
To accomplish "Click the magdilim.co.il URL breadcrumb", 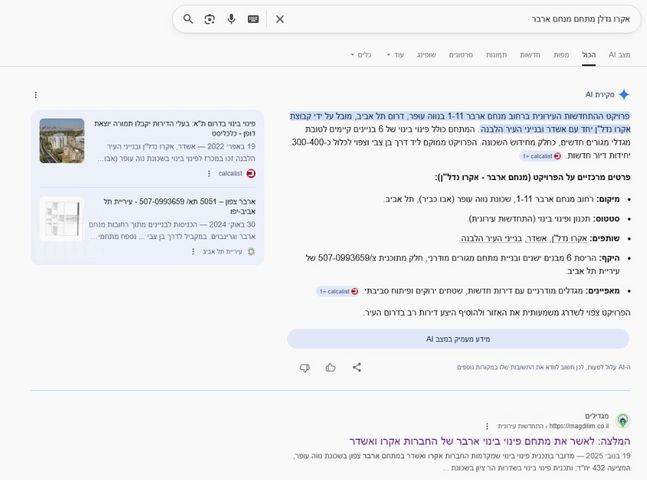I will (553, 426).
